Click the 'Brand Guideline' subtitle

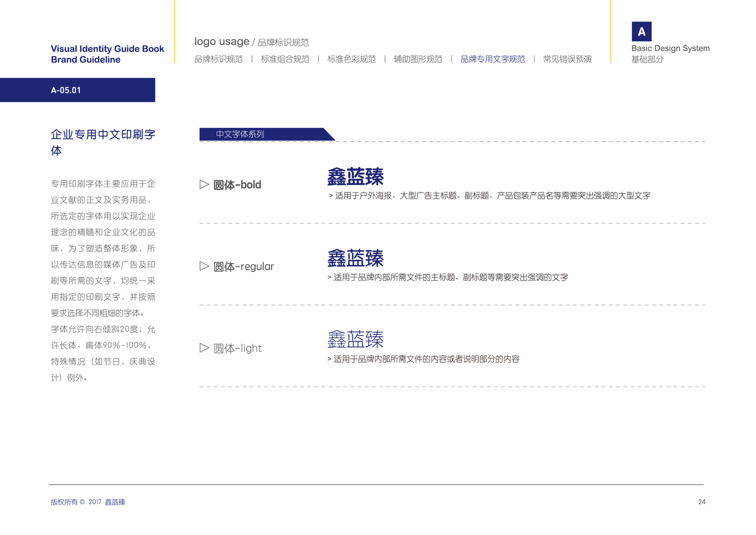click(x=86, y=60)
